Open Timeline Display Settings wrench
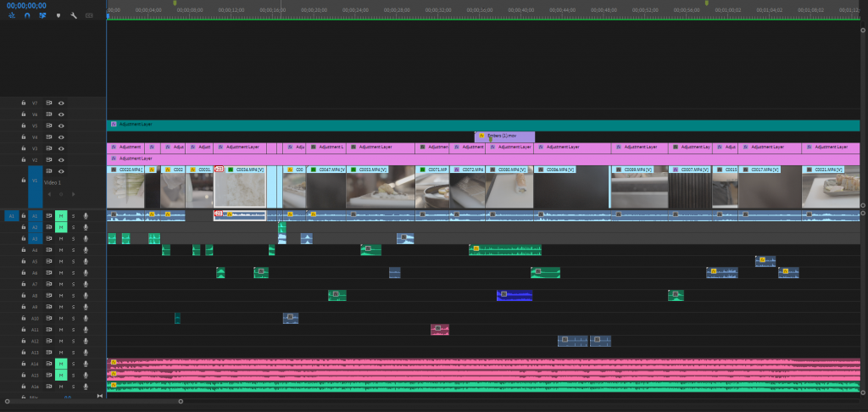Screen dimensions: 868x412 (73, 15)
